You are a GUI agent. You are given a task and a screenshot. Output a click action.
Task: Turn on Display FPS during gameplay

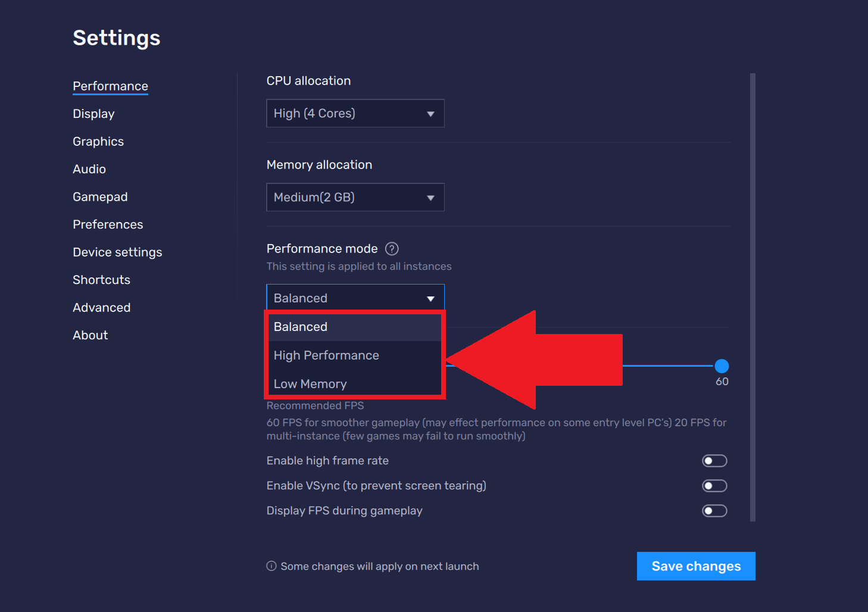(x=714, y=511)
